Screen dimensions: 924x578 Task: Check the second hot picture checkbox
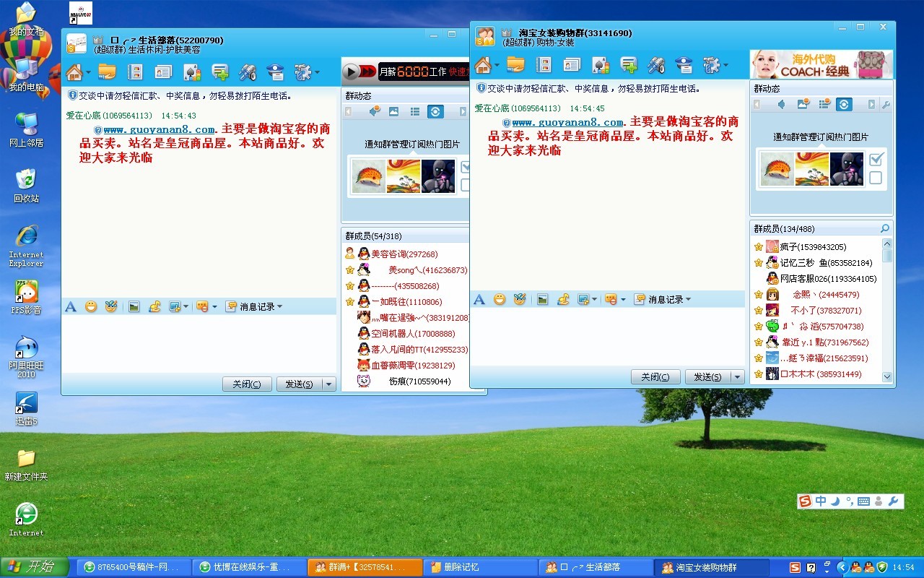[x=876, y=178]
